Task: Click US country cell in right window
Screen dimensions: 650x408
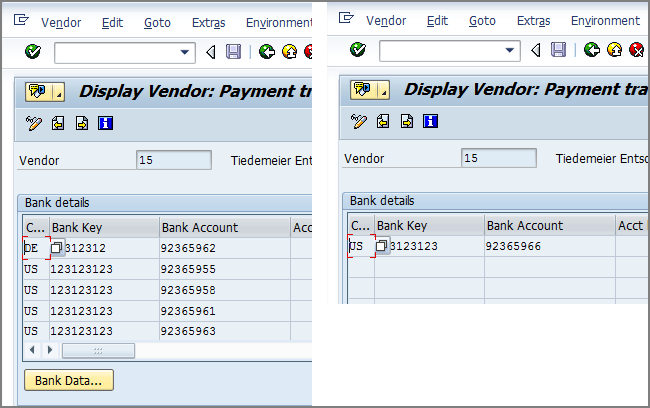Action: (361, 246)
